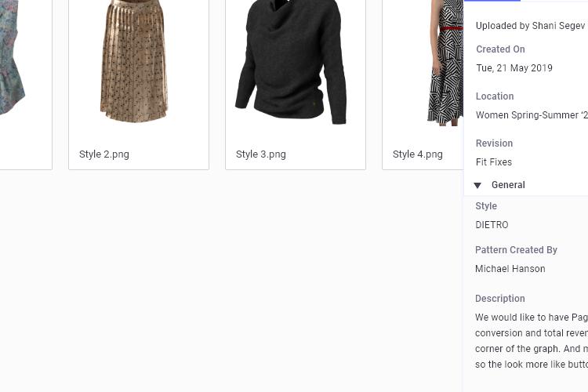Open the pleated skirt thumbnail image

pos(134,61)
